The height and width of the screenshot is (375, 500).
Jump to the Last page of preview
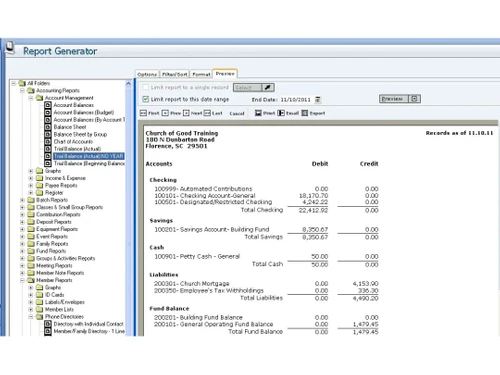tap(213, 113)
